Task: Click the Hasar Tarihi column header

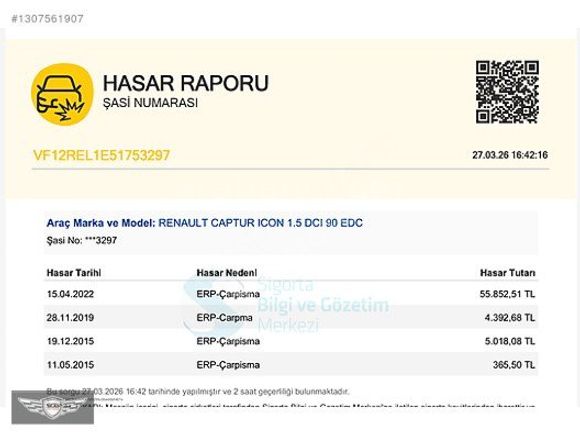Action: pos(74,273)
